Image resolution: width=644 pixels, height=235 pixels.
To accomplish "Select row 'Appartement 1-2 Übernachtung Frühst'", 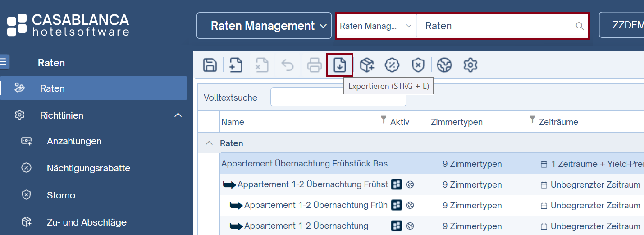I will (x=432, y=184).
